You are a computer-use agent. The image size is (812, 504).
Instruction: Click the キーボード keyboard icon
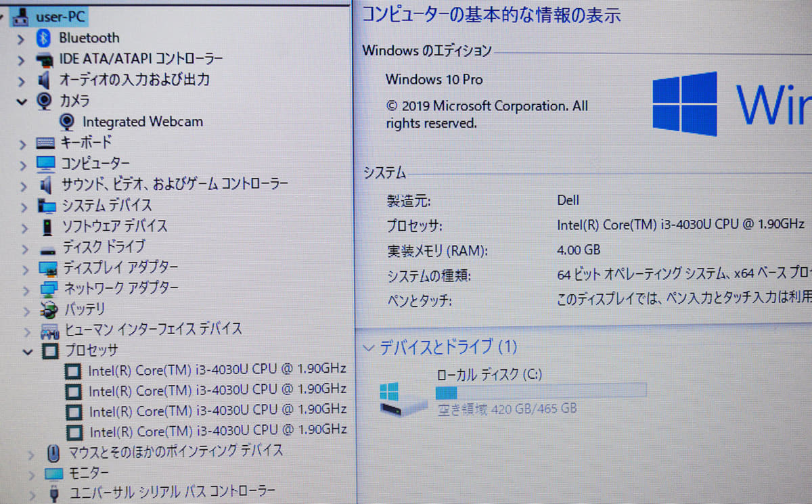[45, 143]
